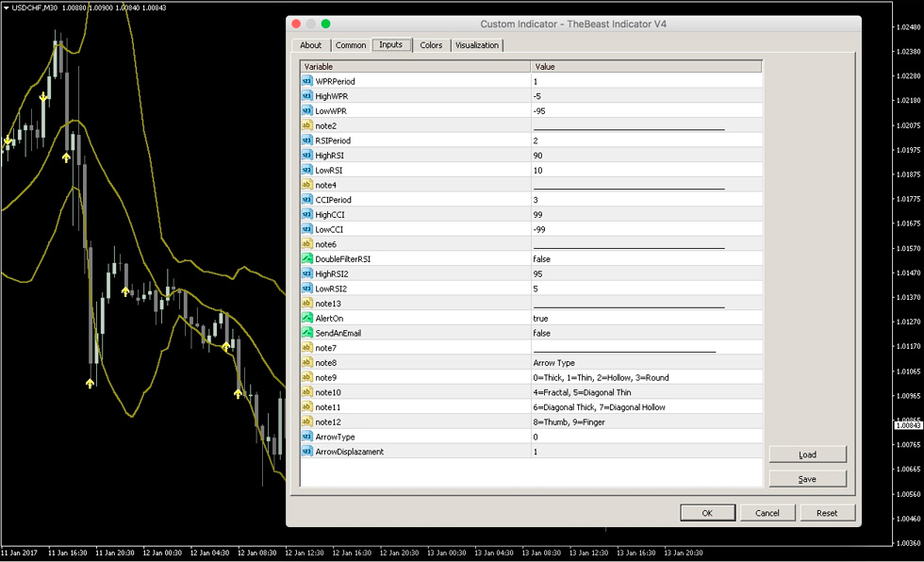Viewport: 924px width, 562px height.
Task: Click the Variable column header
Action: [x=415, y=67]
